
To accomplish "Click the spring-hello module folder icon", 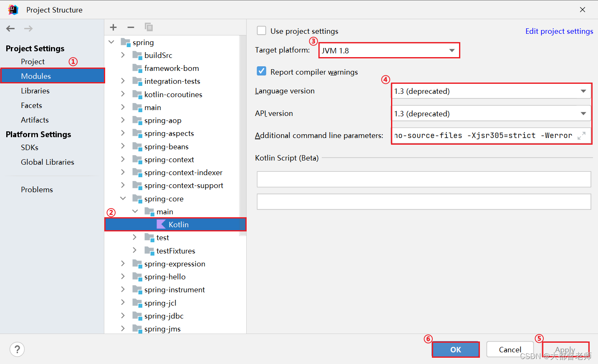I will coord(137,276).
